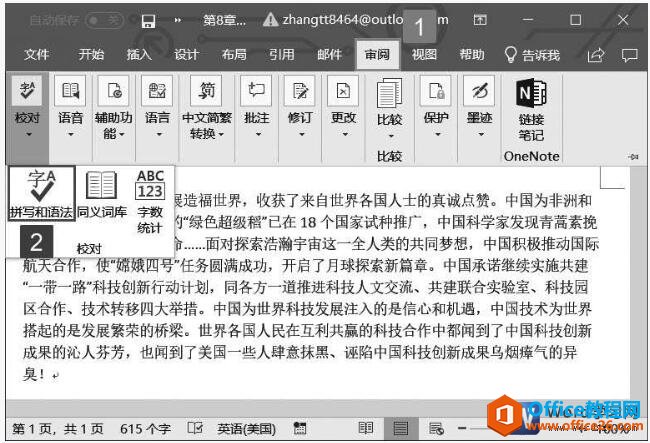The height and width of the screenshot is (443, 650).
Task: Switch to the 邮件 tab
Action: pos(329,54)
